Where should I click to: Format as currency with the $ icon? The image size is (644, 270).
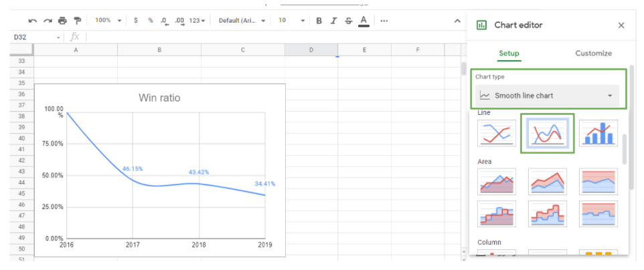click(x=135, y=21)
